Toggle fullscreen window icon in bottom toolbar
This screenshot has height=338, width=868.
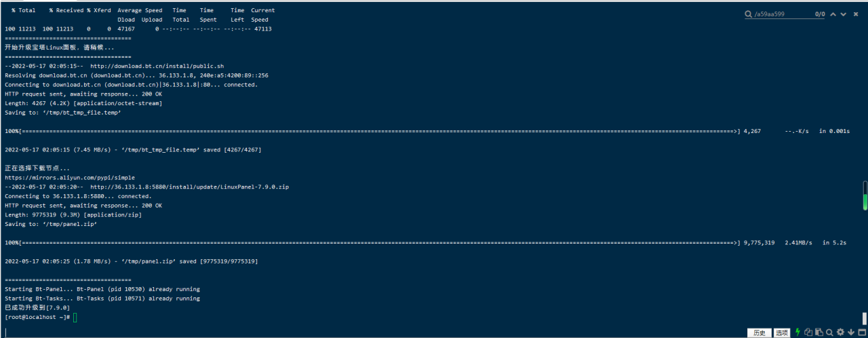pyautogui.click(x=861, y=333)
